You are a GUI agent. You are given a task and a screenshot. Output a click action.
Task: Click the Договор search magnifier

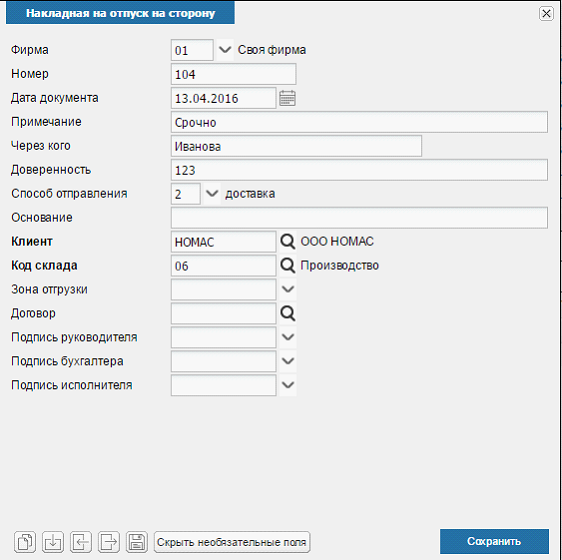tap(287, 313)
